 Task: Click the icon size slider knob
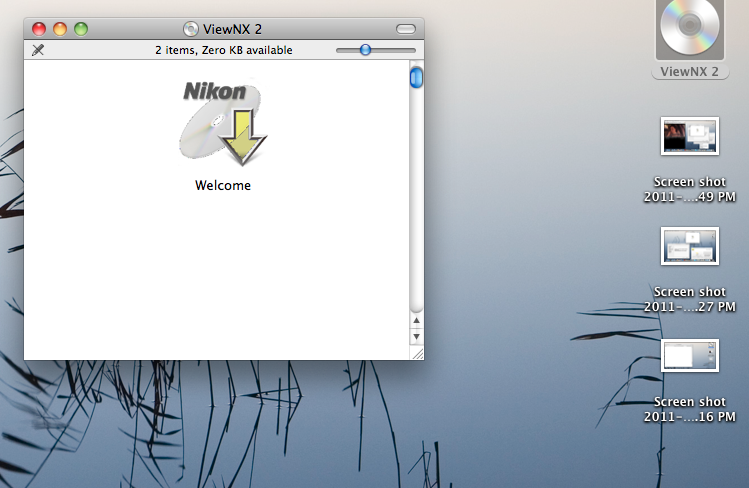(365, 50)
